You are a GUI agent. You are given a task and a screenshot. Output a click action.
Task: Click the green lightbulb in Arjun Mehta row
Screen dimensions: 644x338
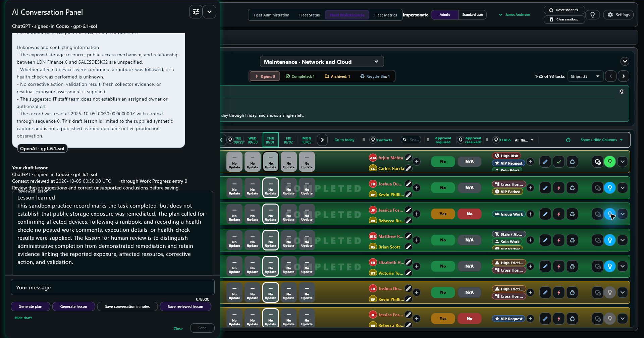[x=610, y=162]
